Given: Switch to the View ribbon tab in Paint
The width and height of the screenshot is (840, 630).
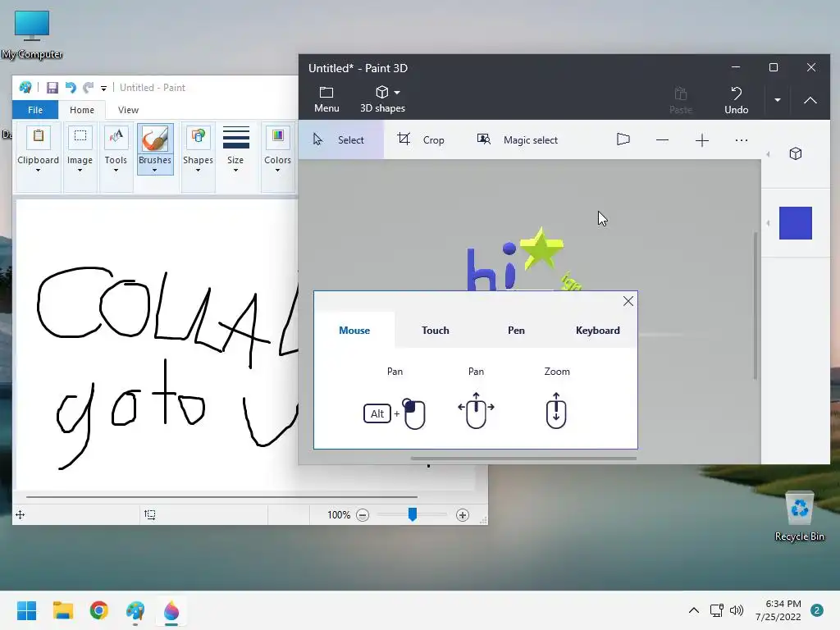Looking at the screenshot, I should click(128, 110).
